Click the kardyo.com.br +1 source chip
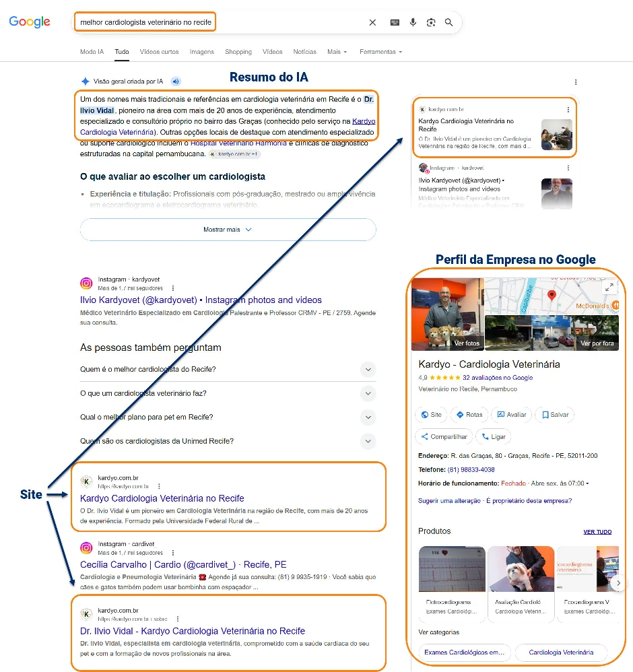The width and height of the screenshot is (633, 672). tap(234, 154)
